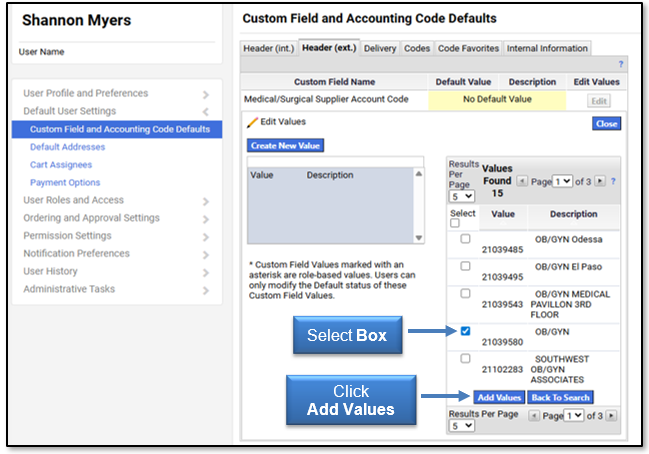The height and width of the screenshot is (454, 649).
Task: Open Cart Assignees link
Action: 61,165
